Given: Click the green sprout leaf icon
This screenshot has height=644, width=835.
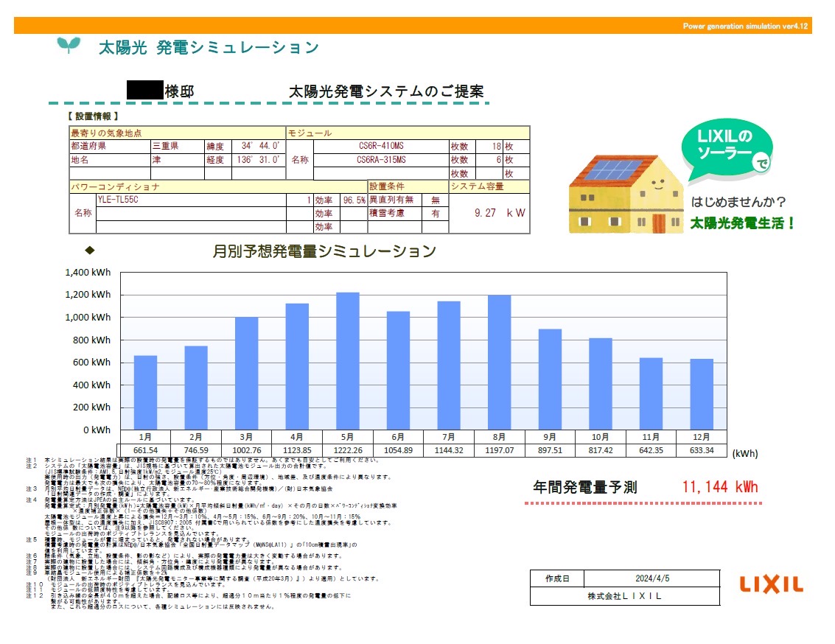Looking at the screenshot, I should (69, 45).
